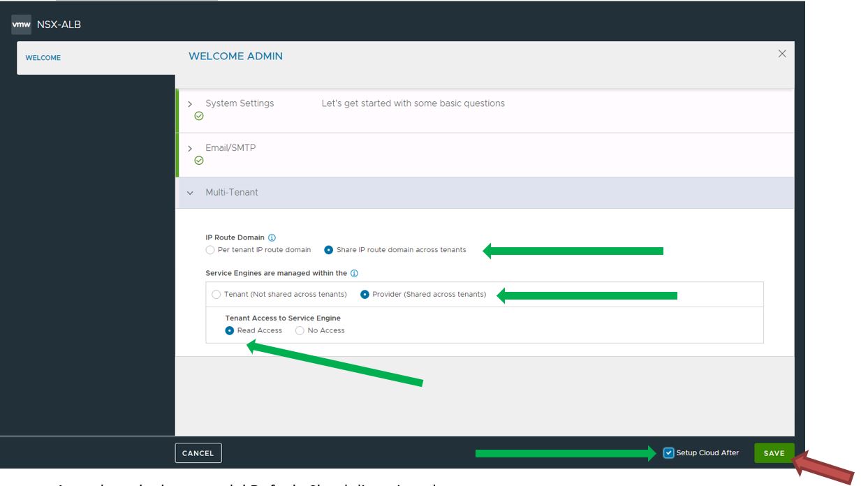This screenshot has width=868, height=486.
Task: Click the WELCOME ADMIN heading
Action: coord(236,57)
